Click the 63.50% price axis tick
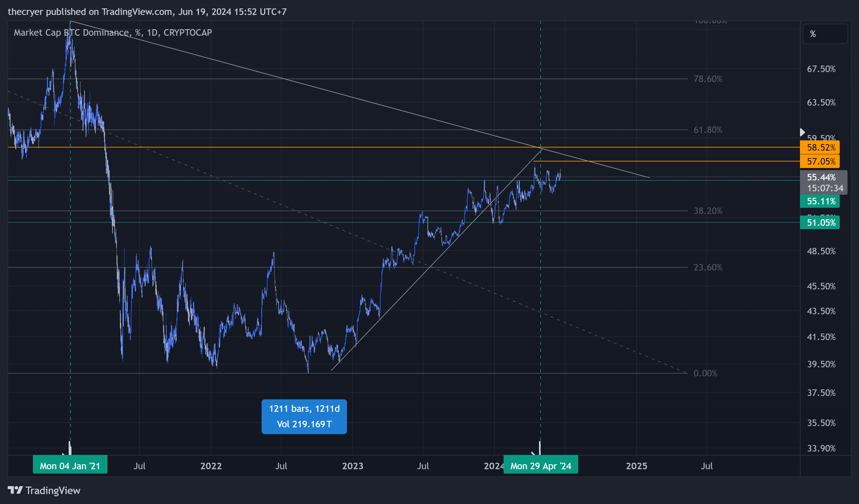 821,102
